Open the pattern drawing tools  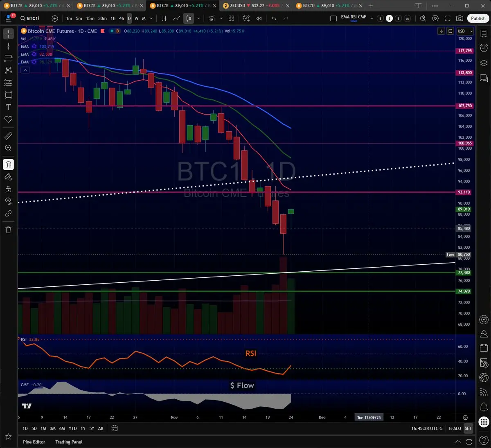tap(8, 70)
